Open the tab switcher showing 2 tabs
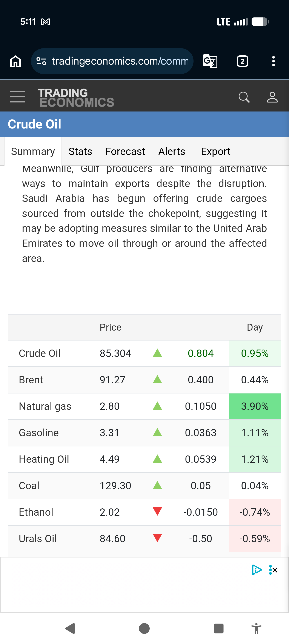The image size is (289, 644). pyautogui.click(x=242, y=61)
